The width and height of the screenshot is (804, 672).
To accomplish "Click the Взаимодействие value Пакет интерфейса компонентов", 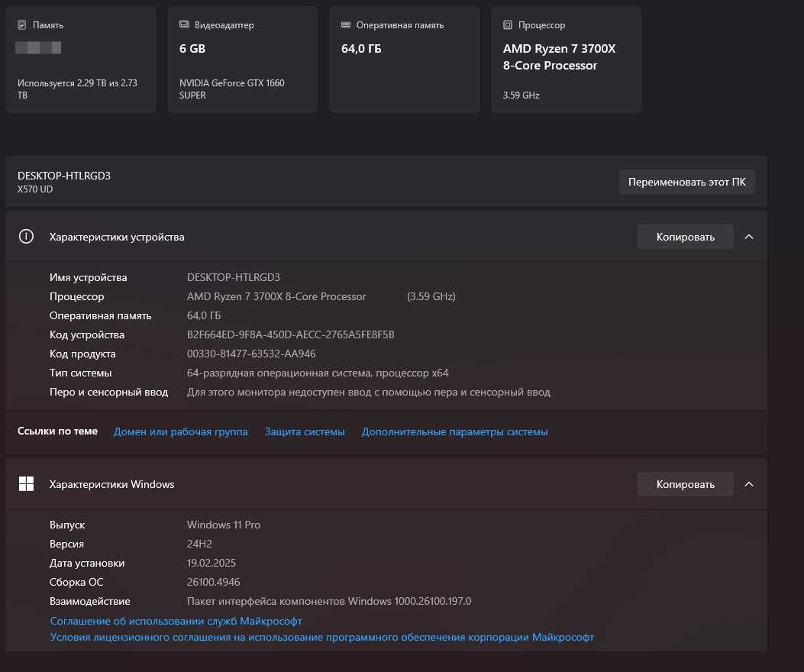I will click(329, 601).
